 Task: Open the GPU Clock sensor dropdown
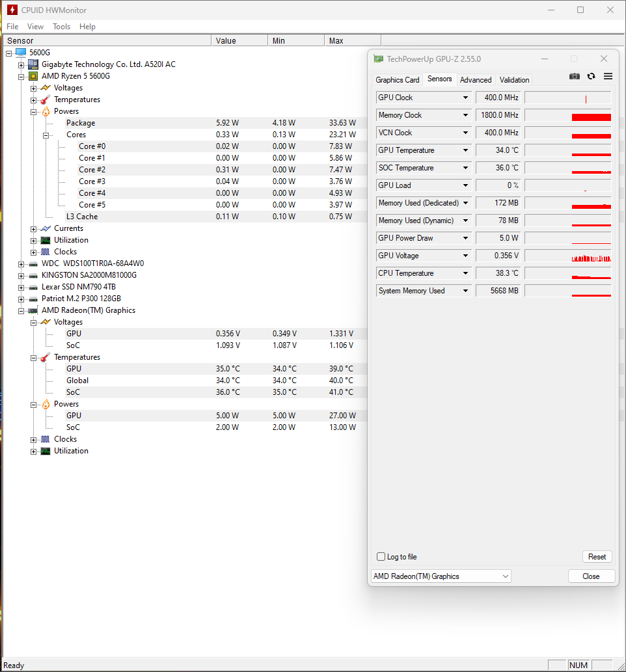[x=465, y=98]
